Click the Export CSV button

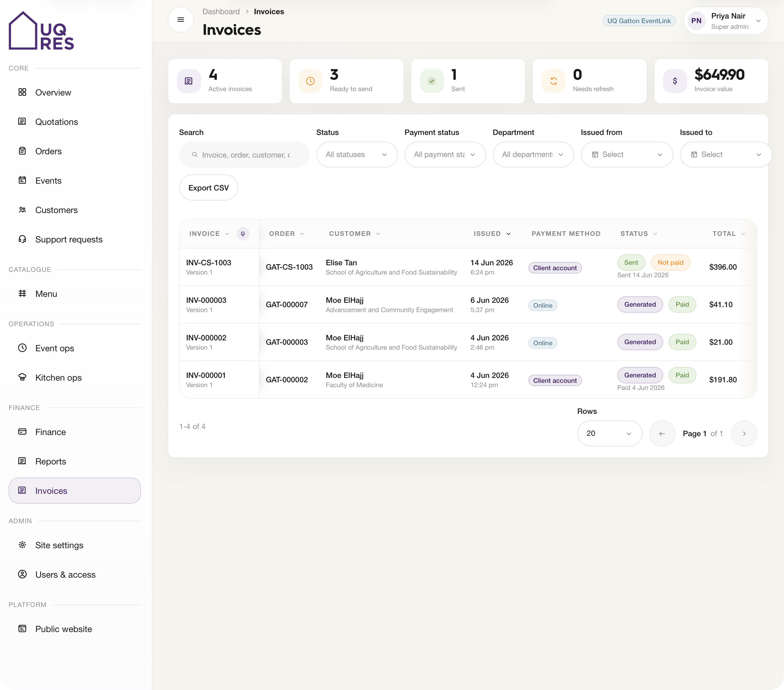[x=208, y=188]
